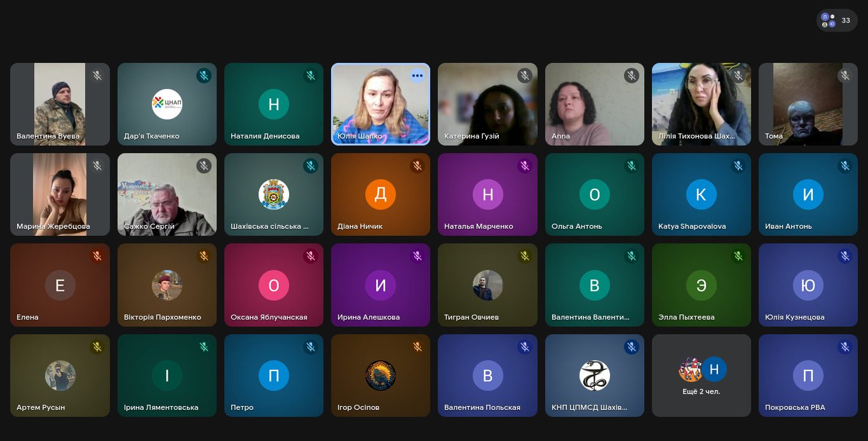Select Марина Жеребцова's video tile
This screenshot has height=441, width=868.
pyautogui.click(x=60, y=194)
